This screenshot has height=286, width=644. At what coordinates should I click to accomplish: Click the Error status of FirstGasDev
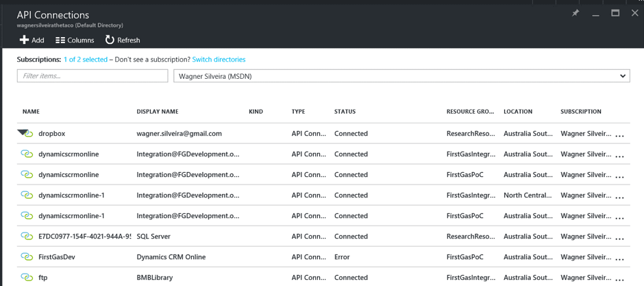342,257
